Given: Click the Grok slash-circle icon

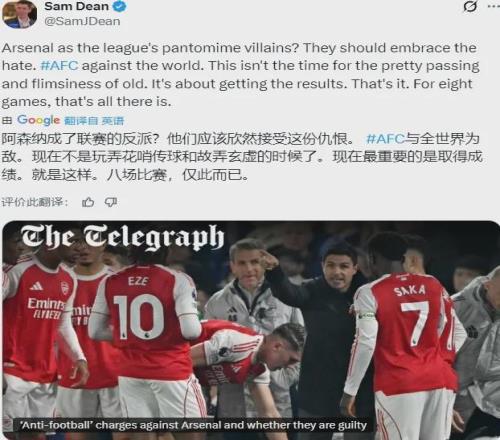Looking at the screenshot, I should pos(470,7).
